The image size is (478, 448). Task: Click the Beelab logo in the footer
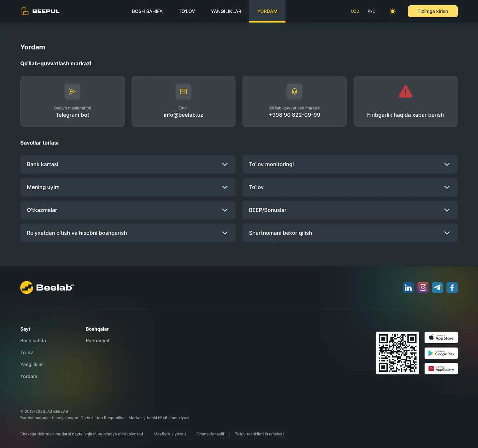coord(47,288)
